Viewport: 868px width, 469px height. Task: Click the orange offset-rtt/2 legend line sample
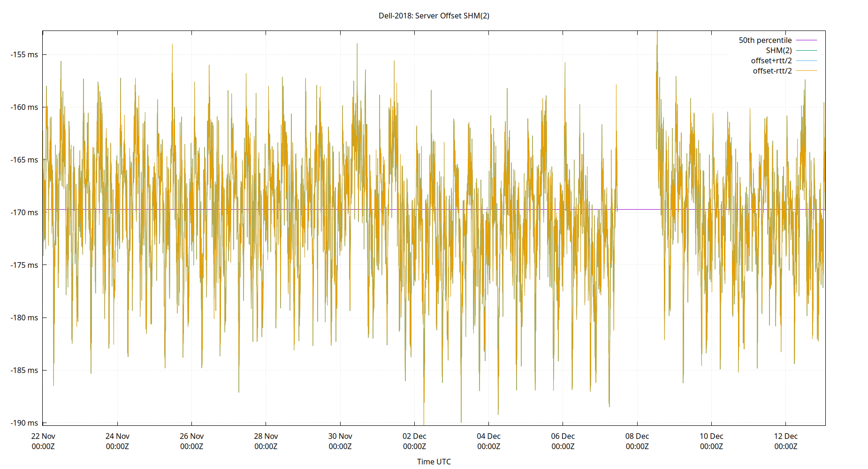pos(807,70)
